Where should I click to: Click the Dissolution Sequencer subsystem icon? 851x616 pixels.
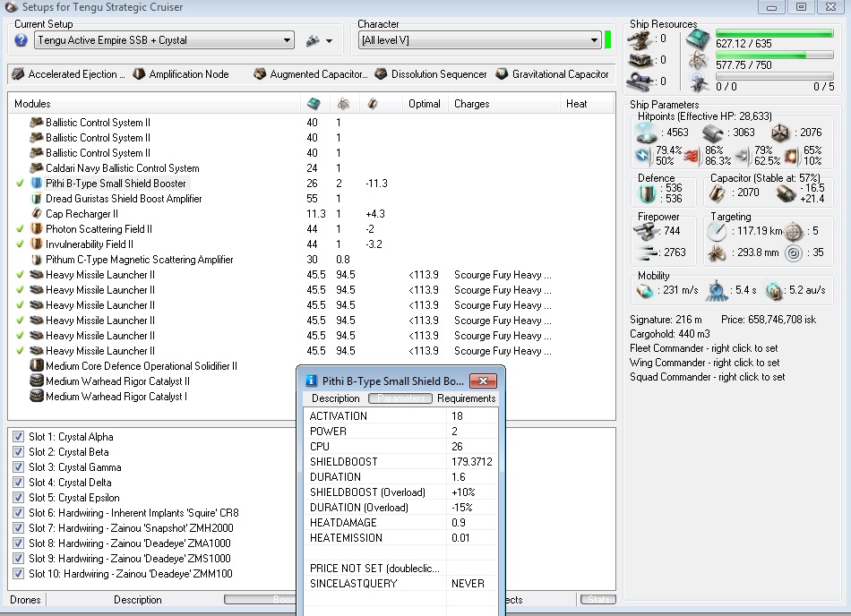[381, 73]
